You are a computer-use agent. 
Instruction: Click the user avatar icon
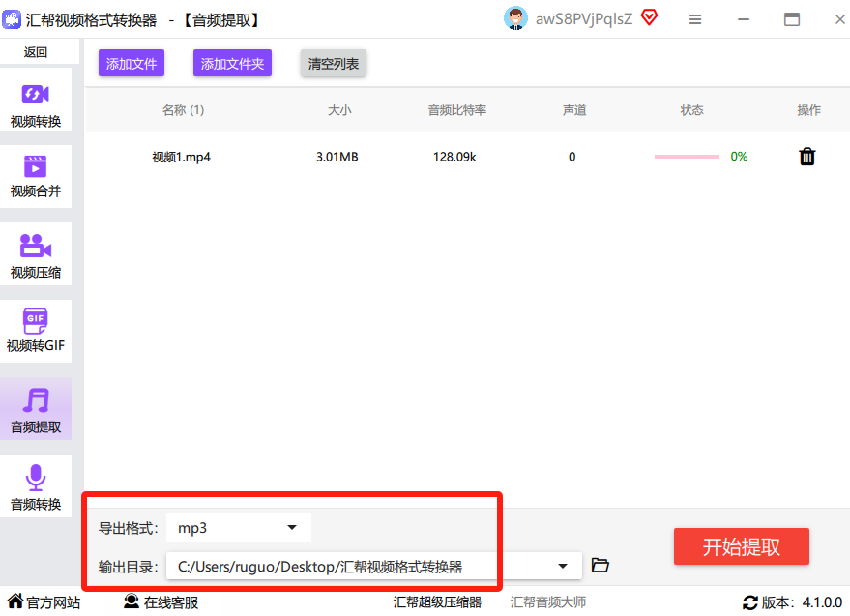pyautogui.click(x=515, y=18)
